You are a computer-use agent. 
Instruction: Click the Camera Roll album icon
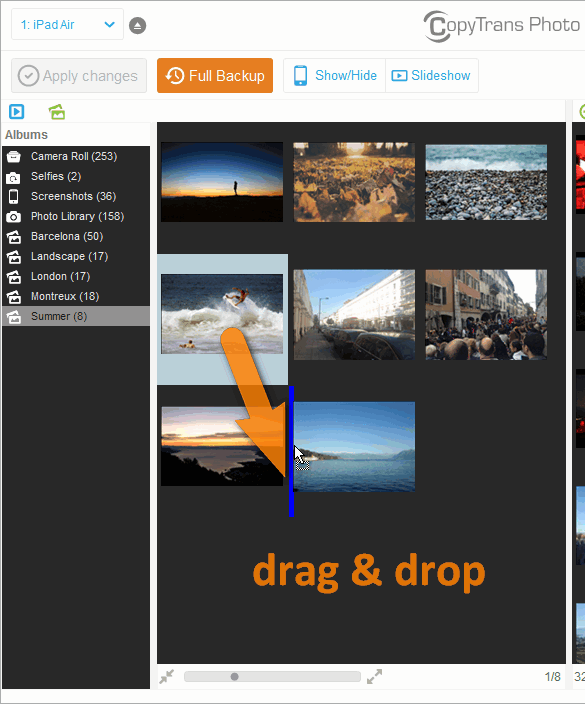pyautogui.click(x=13, y=157)
